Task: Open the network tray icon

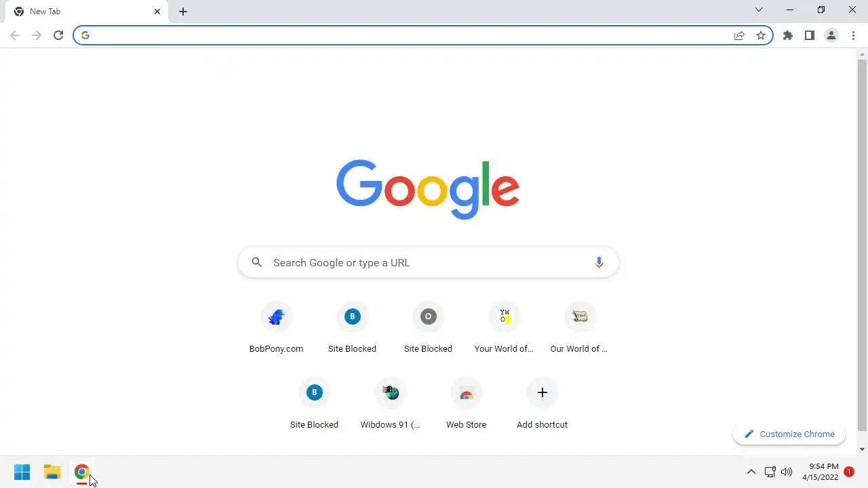Action: [x=770, y=472]
